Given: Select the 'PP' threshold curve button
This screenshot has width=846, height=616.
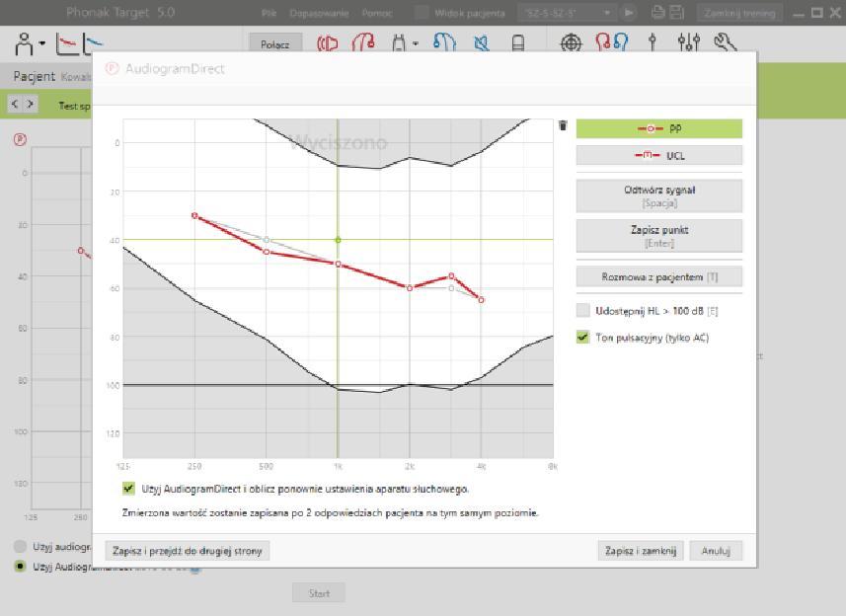Looking at the screenshot, I should coord(658,128).
